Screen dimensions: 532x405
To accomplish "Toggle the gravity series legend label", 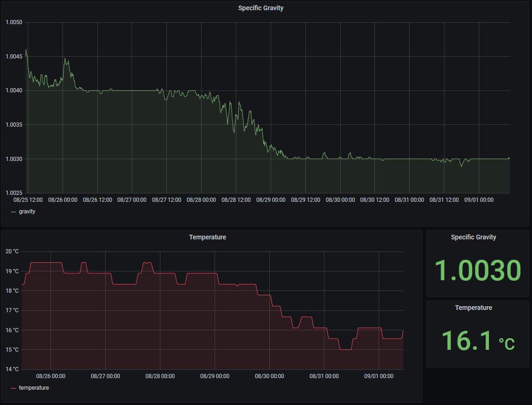I will click(x=27, y=212).
